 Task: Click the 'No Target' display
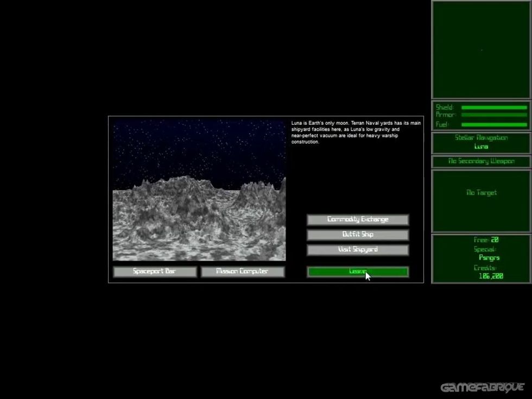(481, 193)
